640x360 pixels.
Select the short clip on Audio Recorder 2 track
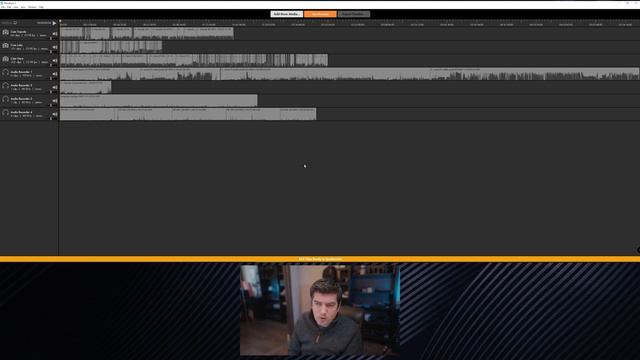coord(86,87)
